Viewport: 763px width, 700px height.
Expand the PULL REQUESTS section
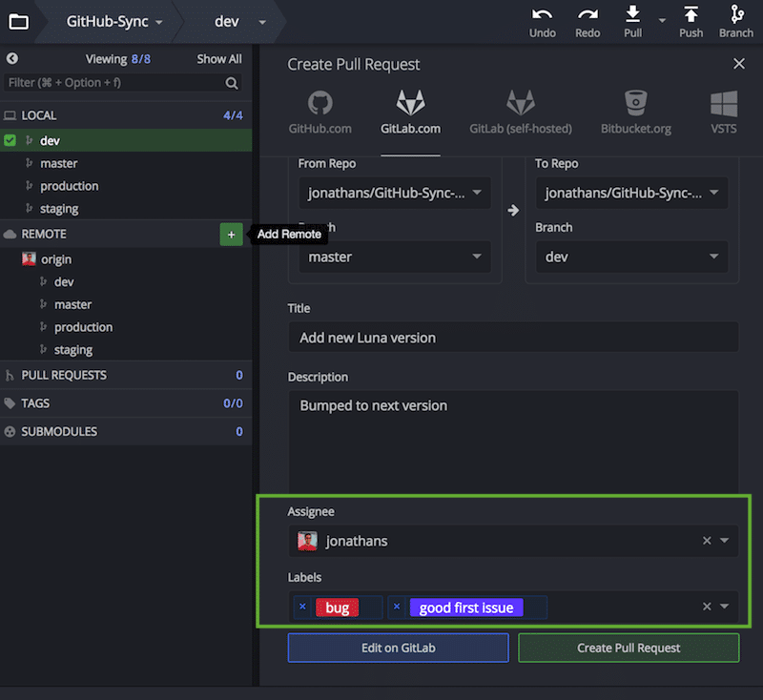click(x=126, y=375)
